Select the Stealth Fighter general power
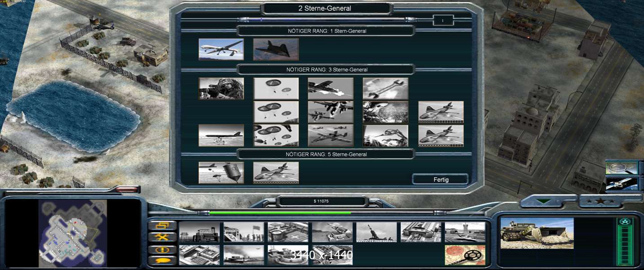The height and width of the screenshot is (270, 644). tap(276, 49)
